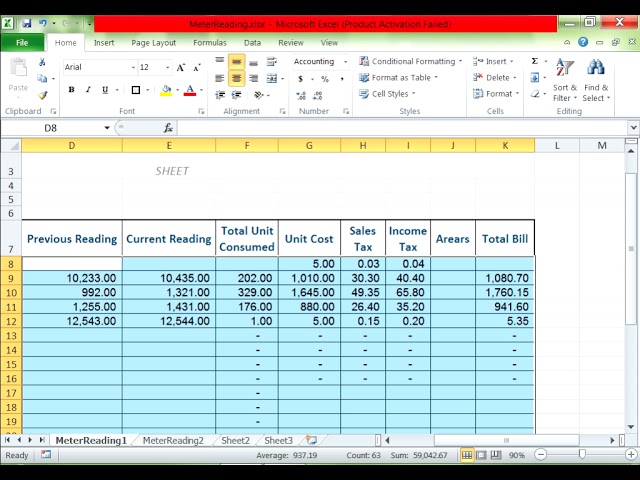
Task: Click the Undo icon in quick access toolbar
Action: (x=43, y=24)
